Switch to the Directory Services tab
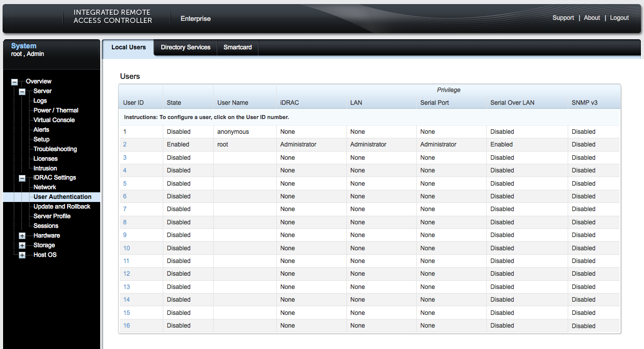Image resolution: width=644 pixels, height=349 pixels. coord(185,47)
